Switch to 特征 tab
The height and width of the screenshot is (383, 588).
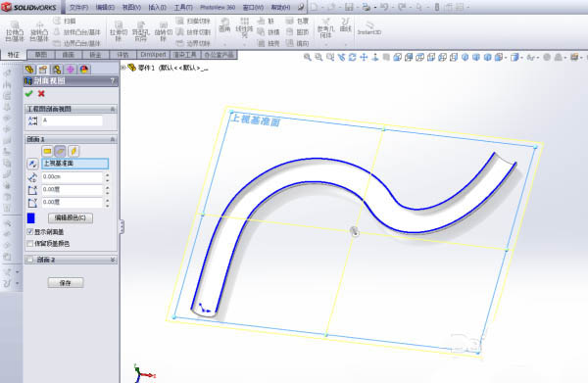14,55
